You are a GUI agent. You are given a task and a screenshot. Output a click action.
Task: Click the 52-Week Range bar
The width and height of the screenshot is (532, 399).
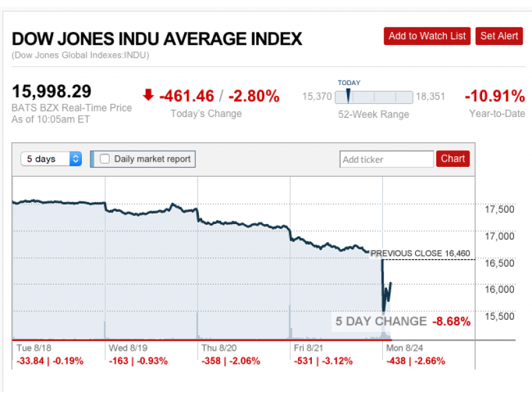click(374, 97)
